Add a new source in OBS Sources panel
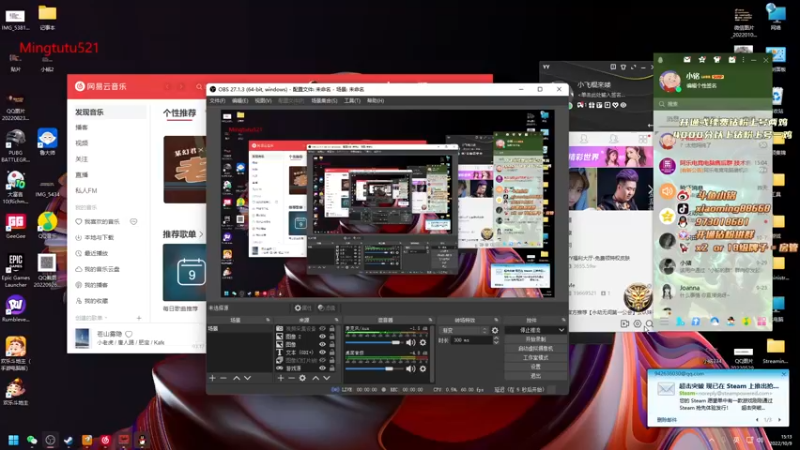Image resolution: width=800 pixels, height=450 pixels. pos(281,378)
